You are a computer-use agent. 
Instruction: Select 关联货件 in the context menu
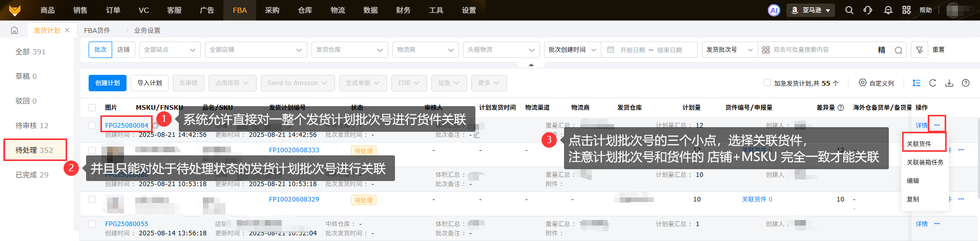[x=919, y=144]
